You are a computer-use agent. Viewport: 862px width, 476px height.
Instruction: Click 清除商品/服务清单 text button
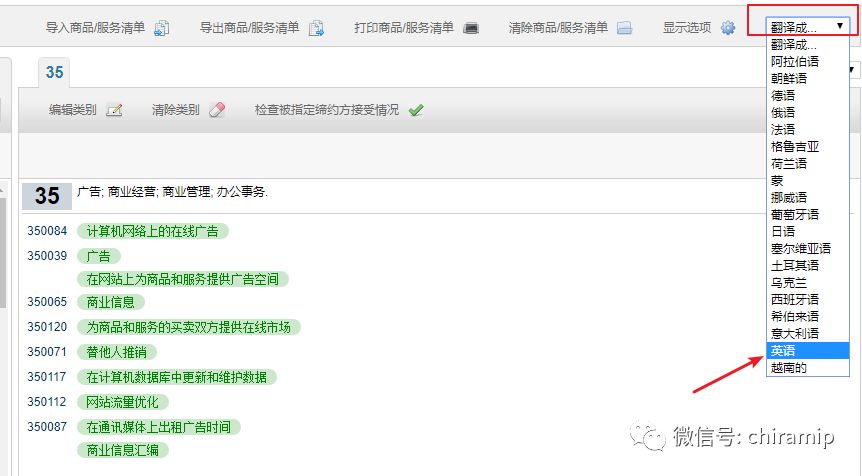(x=559, y=27)
